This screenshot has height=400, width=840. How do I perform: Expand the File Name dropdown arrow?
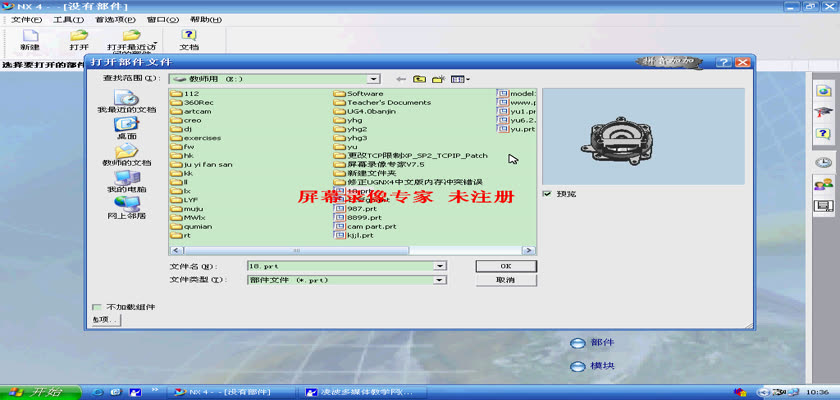click(440, 266)
